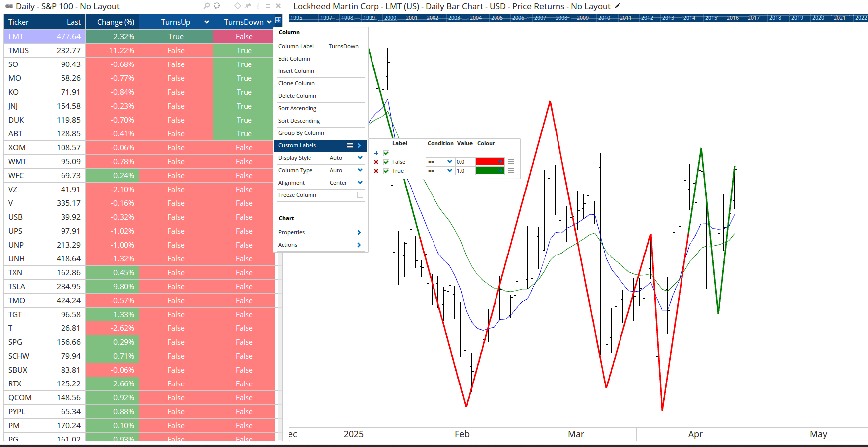Image resolution: width=868 pixels, height=447 pixels.
Task: Select the TMUS ticker row
Action: point(139,51)
